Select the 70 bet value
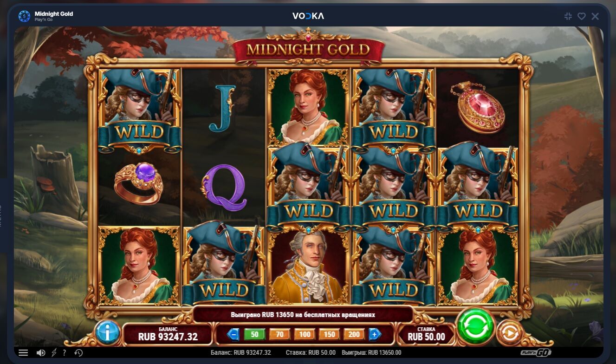 [279, 334]
